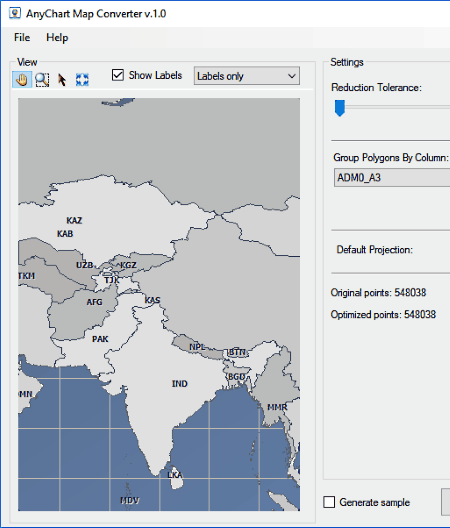Click the MMR label on the map
The image size is (450, 528).
pos(277,407)
